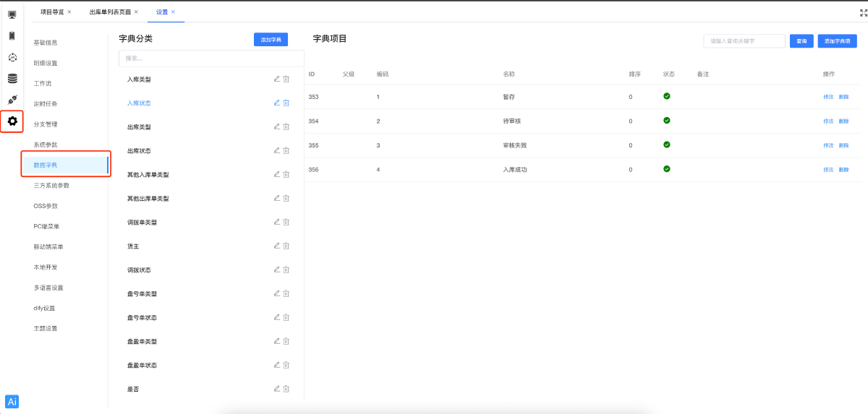Edit the 出库类型 dictionary
The height and width of the screenshot is (414, 868).
coord(277,126)
